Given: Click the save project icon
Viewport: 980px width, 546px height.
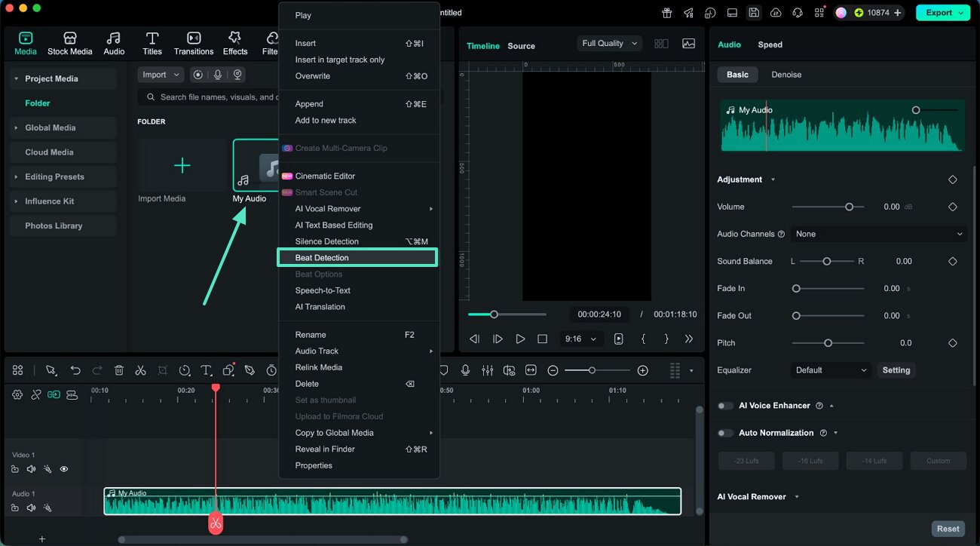Looking at the screenshot, I should pos(754,13).
